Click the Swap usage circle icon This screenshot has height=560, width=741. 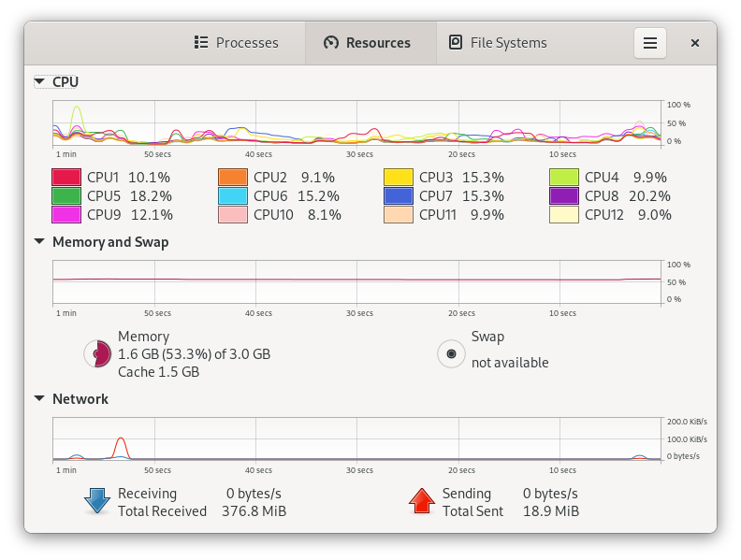(x=452, y=353)
